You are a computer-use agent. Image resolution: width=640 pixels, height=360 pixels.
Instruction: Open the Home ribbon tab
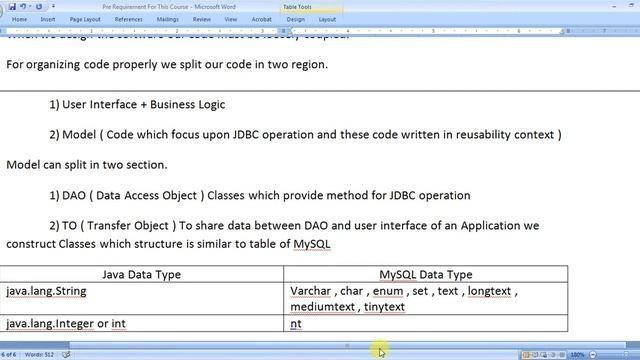pyautogui.click(x=19, y=19)
